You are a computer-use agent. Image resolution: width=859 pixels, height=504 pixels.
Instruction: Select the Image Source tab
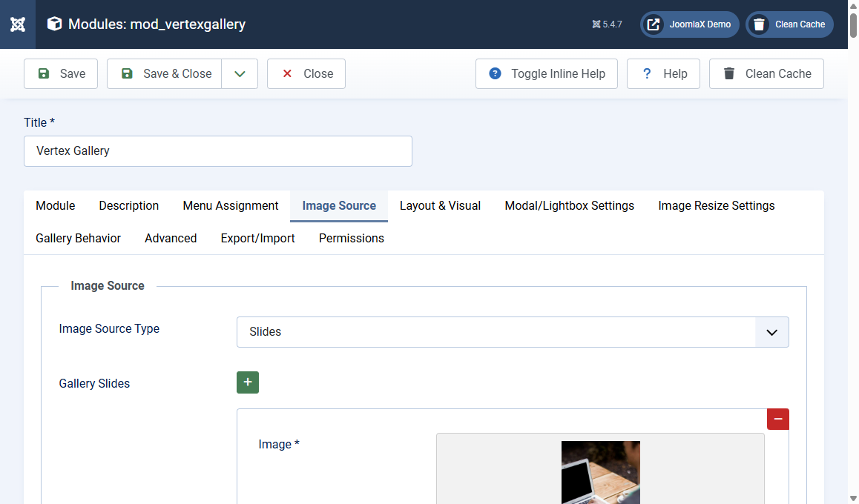(x=339, y=206)
